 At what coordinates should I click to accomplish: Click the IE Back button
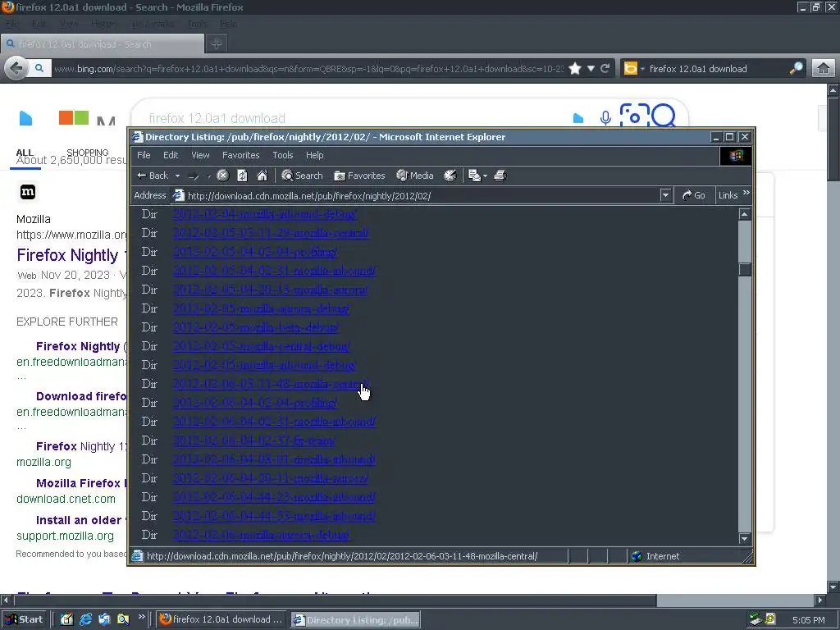[153, 176]
